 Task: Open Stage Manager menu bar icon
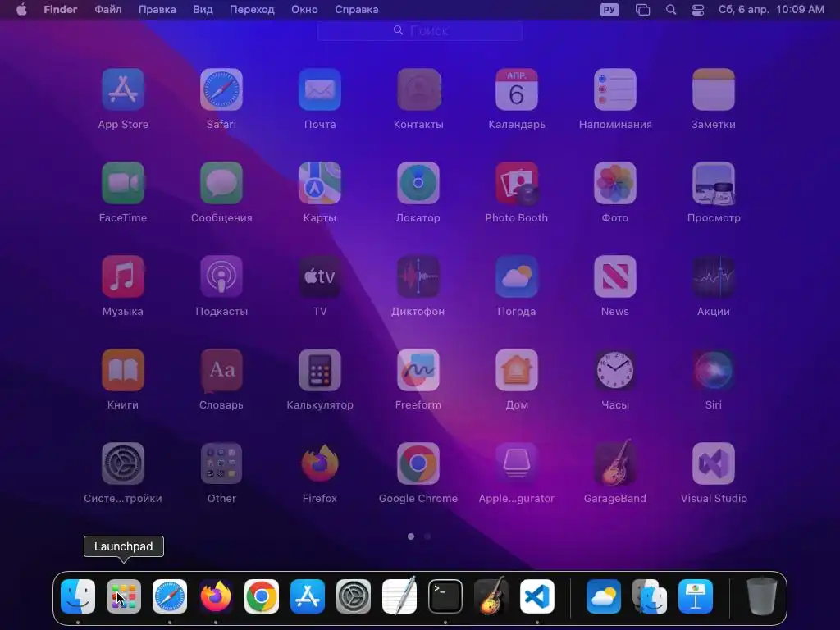pos(642,9)
